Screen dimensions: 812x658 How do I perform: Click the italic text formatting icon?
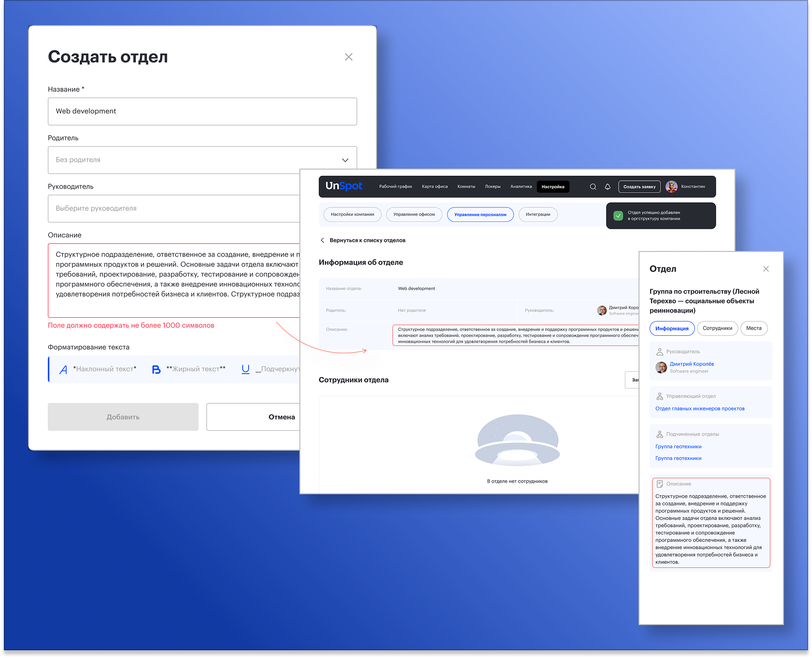pyautogui.click(x=63, y=370)
